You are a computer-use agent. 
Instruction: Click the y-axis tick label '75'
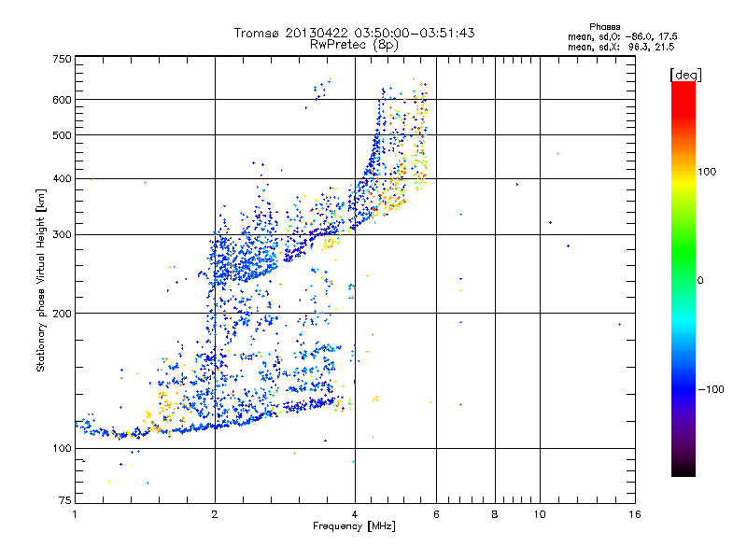pyautogui.click(x=65, y=500)
